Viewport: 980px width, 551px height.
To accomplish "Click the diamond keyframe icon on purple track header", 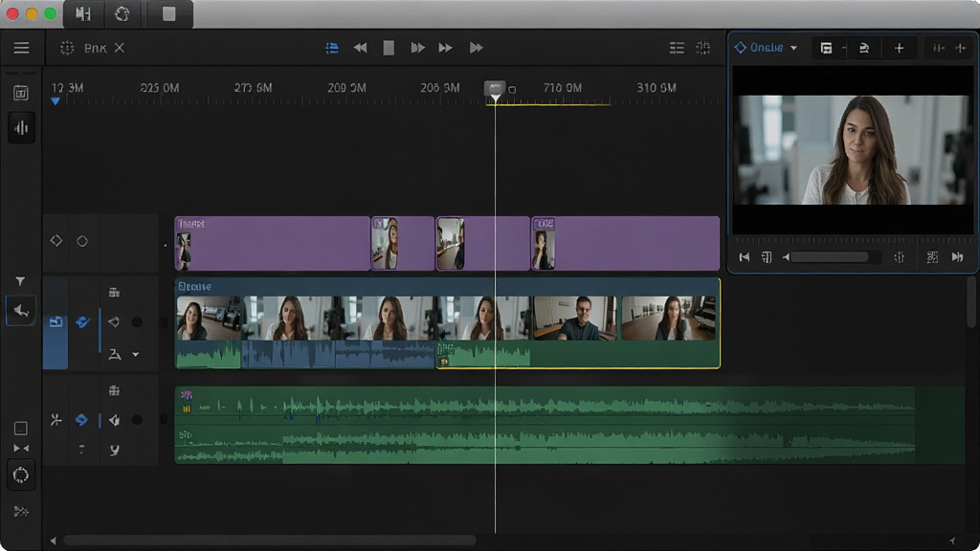I will tap(56, 240).
